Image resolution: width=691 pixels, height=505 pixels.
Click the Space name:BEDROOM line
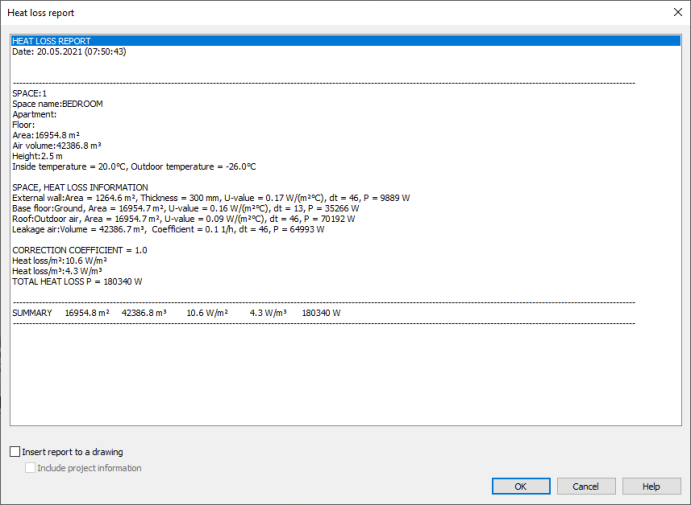[x=57, y=104]
